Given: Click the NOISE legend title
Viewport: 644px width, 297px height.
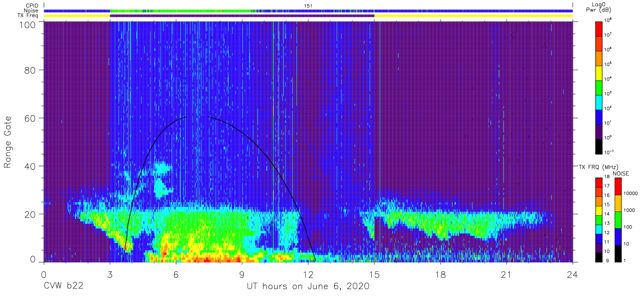Looking at the screenshot, I should pos(620,173).
